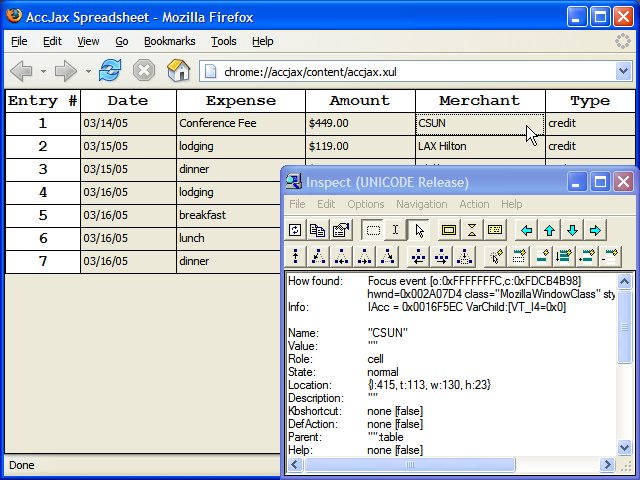Image resolution: width=640 pixels, height=480 pixels.
Task: Open the URL bar history dropdown
Action: pos(624,70)
